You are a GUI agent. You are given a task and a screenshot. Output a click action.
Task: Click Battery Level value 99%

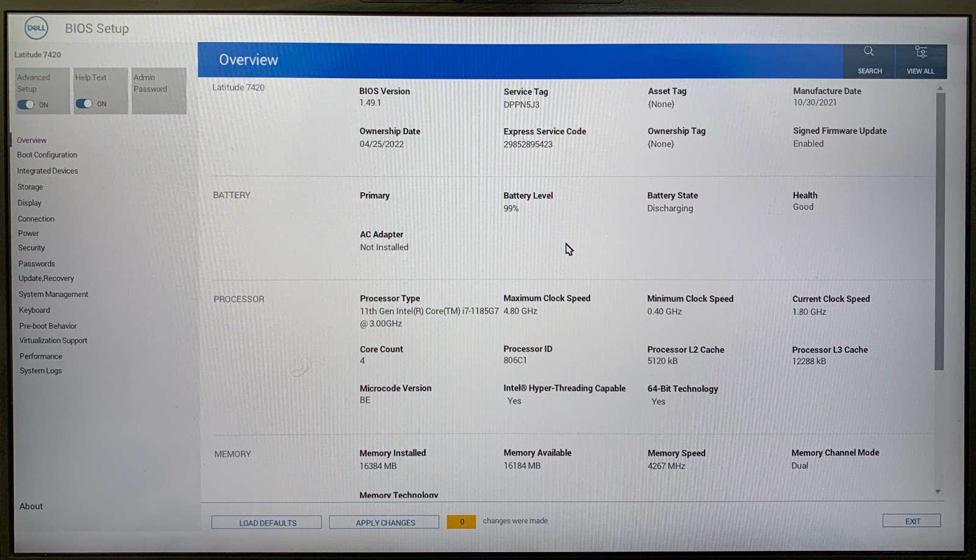[x=511, y=208]
